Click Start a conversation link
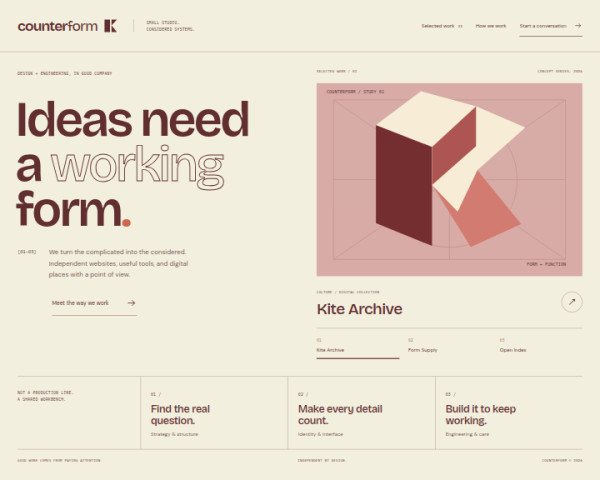600x480 pixels. [x=551, y=26]
